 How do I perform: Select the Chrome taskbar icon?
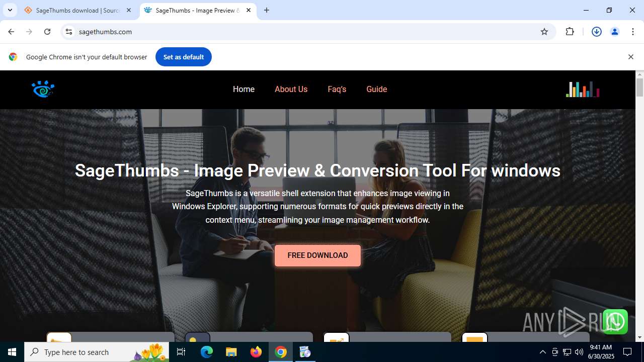tap(281, 352)
